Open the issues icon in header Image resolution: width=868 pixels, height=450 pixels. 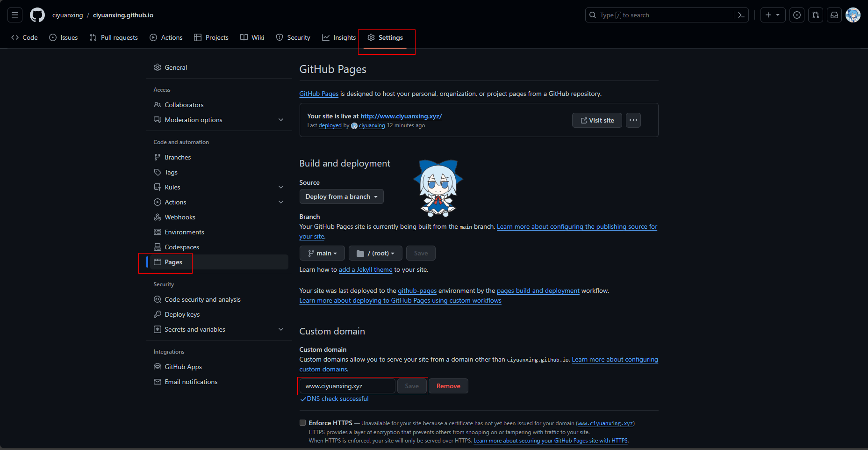pyautogui.click(x=797, y=15)
